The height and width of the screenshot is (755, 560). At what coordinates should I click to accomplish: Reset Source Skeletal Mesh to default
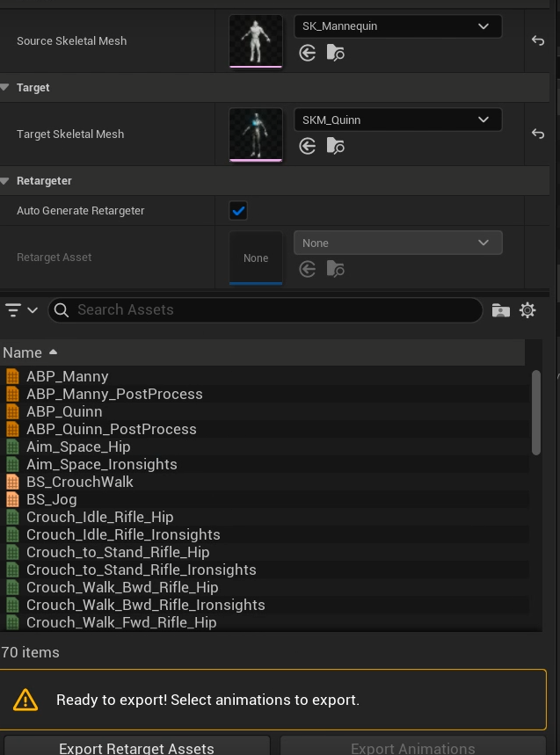(x=538, y=41)
